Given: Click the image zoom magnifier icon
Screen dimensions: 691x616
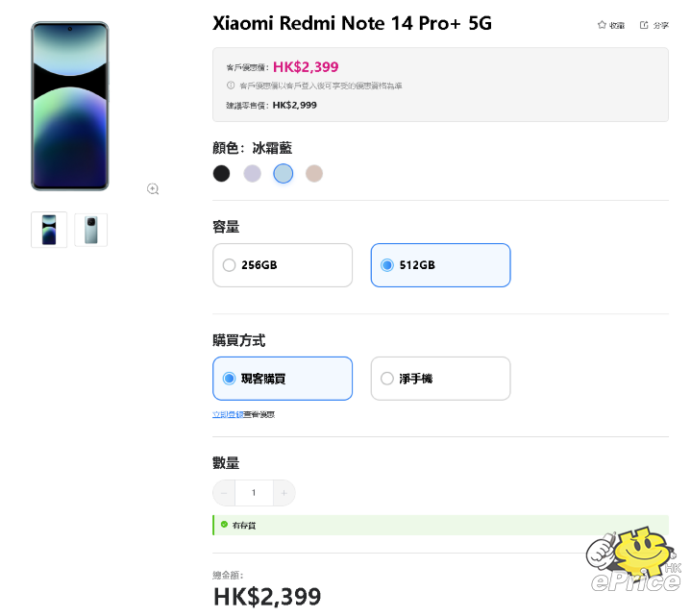Looking at the screenshot, I should (x=153, y=189).
